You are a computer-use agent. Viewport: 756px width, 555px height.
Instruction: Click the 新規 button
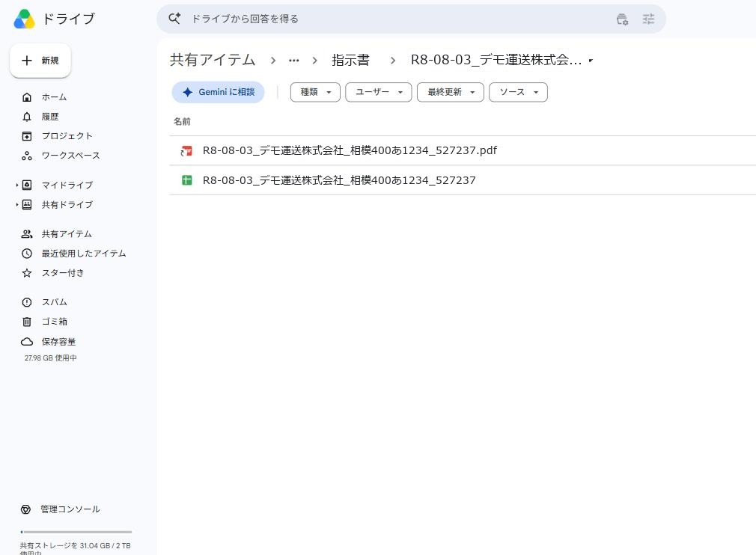(40, 61)
